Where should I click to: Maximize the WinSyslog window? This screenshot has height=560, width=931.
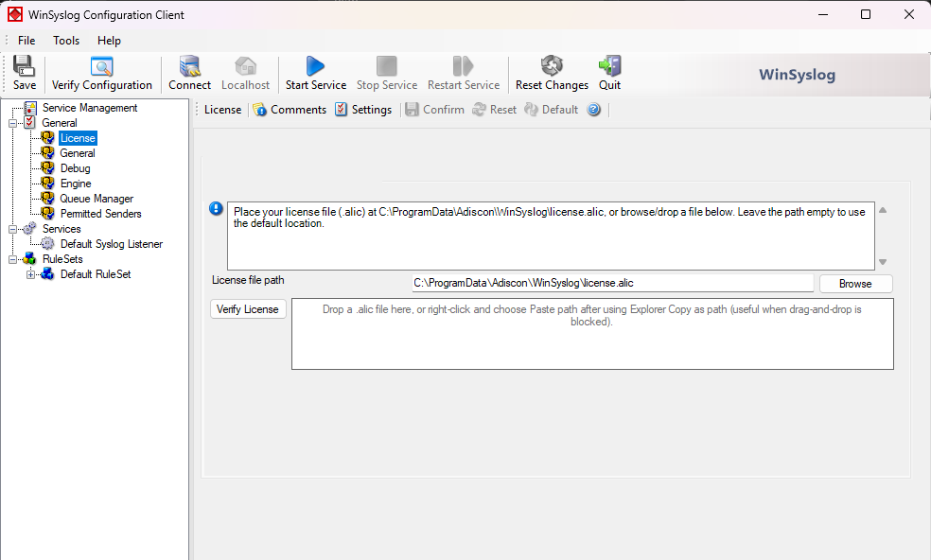coord(866,14)
